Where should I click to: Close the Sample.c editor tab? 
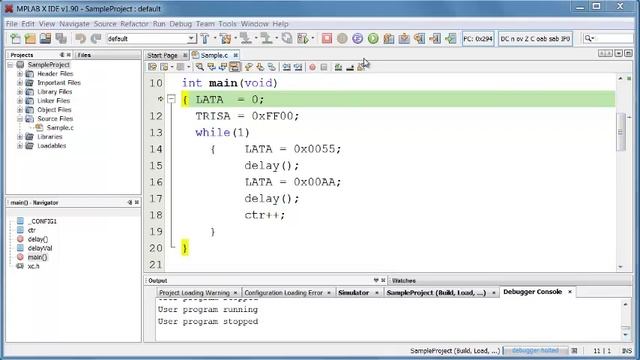[x=236, y=55]
